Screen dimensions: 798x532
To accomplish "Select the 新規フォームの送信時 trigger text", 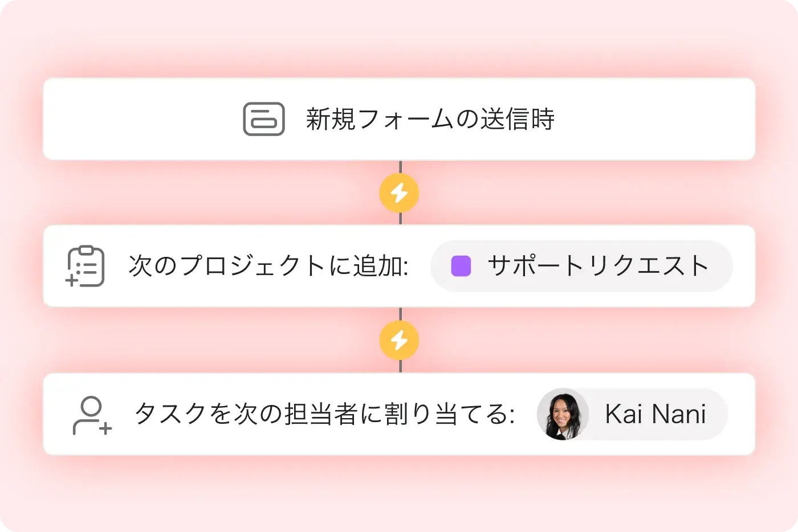I will 430,119.
